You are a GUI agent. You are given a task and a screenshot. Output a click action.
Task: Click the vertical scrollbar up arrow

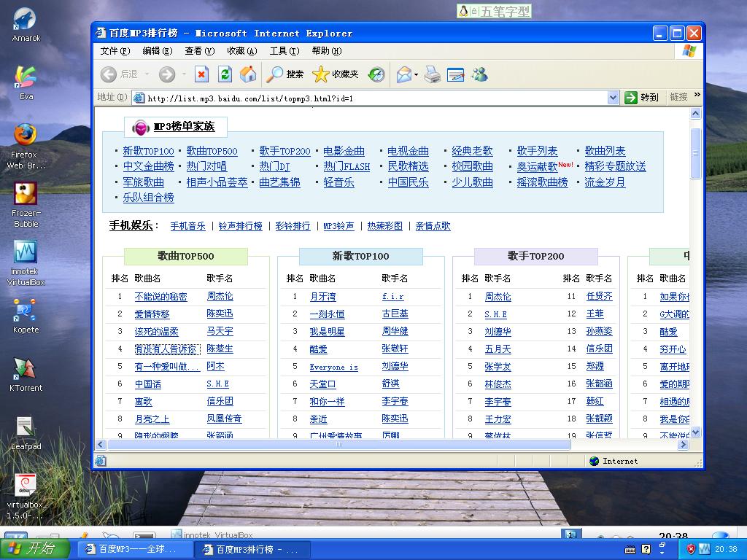(x=695, y=113)
